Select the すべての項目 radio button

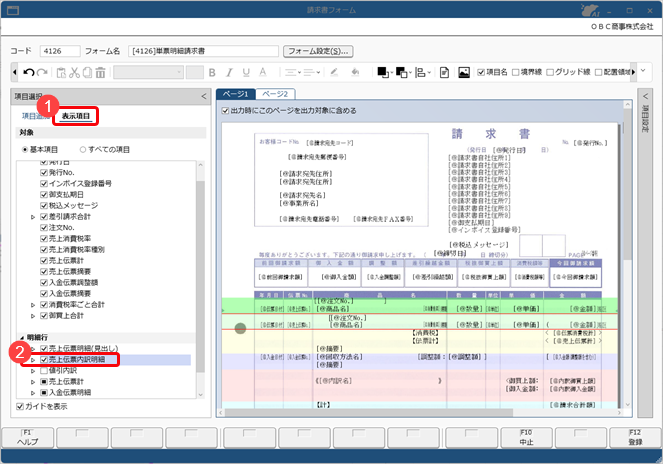pyautogui.click(x=83, y=149)
